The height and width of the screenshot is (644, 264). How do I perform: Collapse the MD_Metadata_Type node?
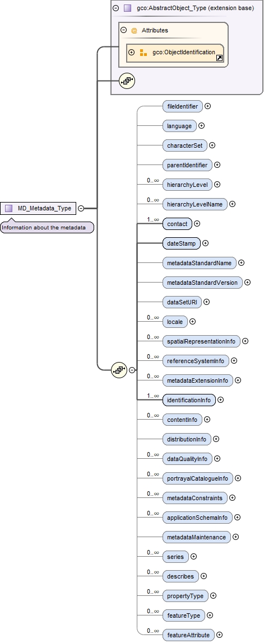[81, 208]
